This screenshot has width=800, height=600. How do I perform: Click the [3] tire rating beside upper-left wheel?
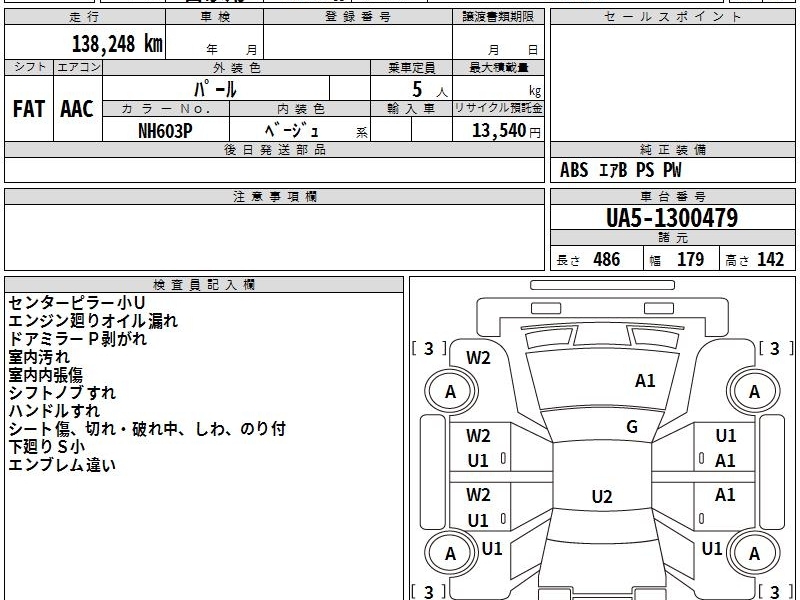tap(429, 348)
